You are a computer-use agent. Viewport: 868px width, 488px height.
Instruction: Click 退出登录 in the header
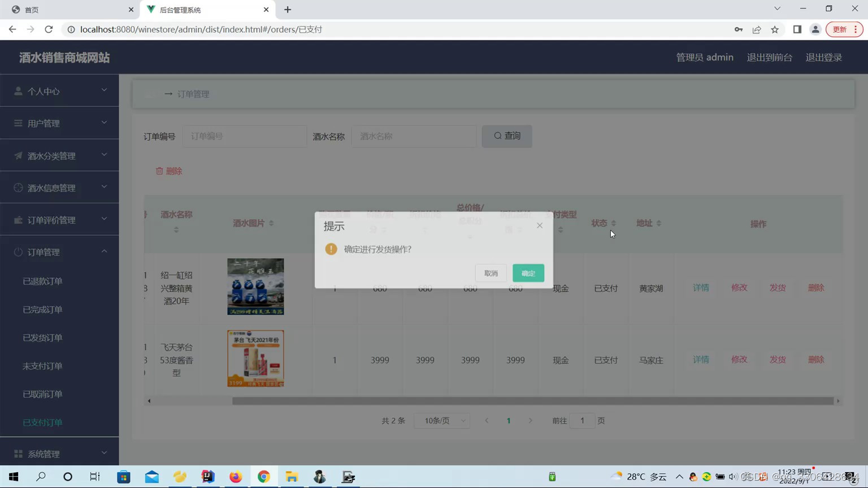pos(824,57)
